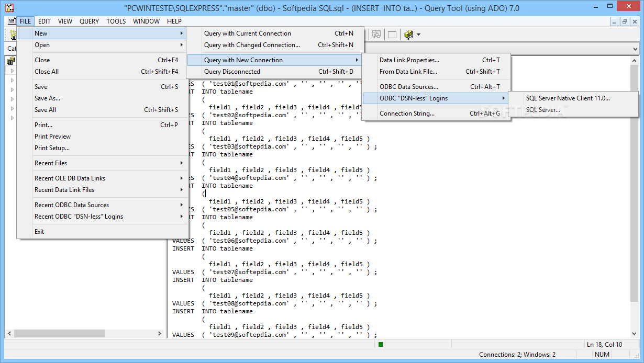Open the Recent Files submenu

click(x=103, y=163)
